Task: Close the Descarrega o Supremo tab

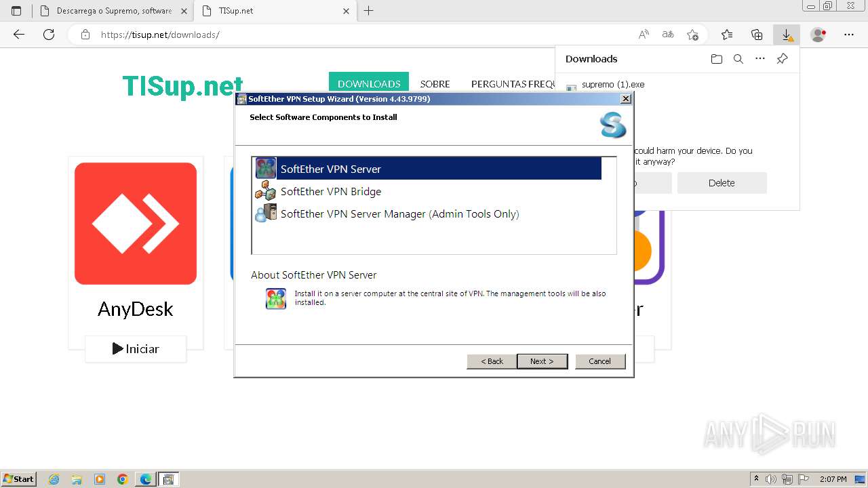Action: tap(184, 11)
